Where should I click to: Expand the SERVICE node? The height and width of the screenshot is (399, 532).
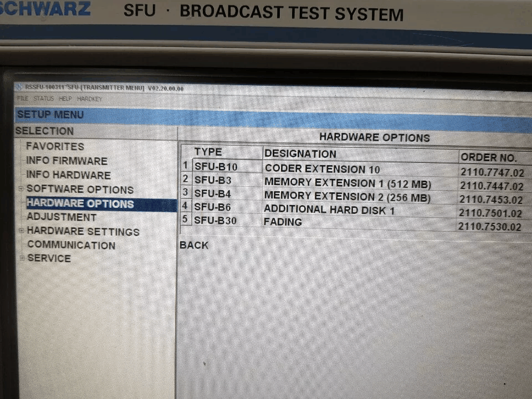(22, 258)
